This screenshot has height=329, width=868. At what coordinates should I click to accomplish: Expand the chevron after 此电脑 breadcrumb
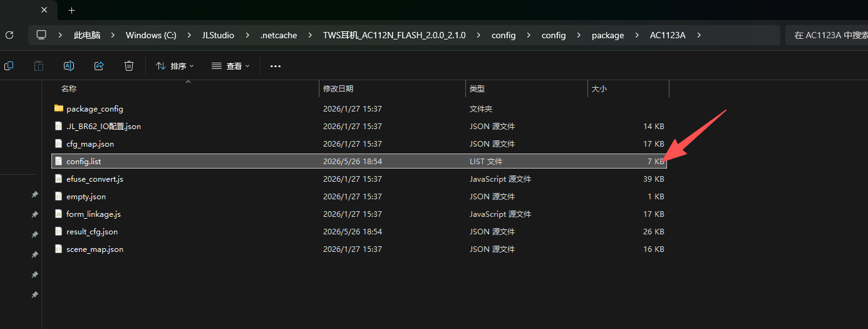pos(113,35)
